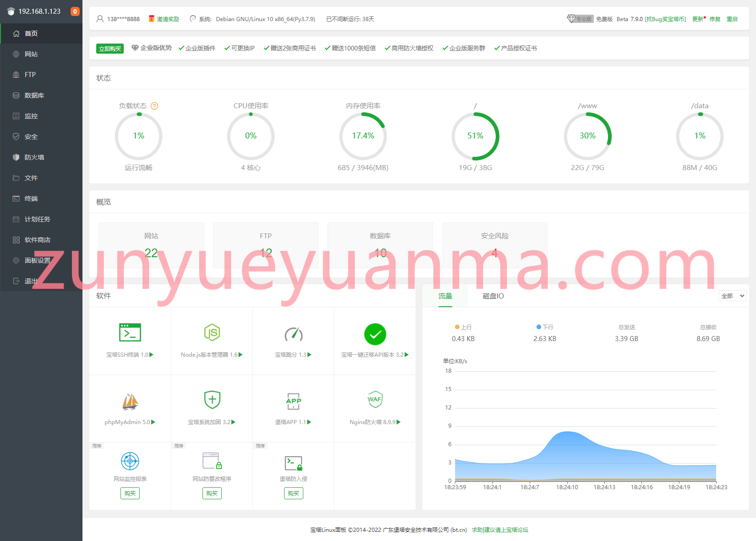
Task: Click the 终端 terminal icon in sidebar
Action: click(x=16, y=199)
